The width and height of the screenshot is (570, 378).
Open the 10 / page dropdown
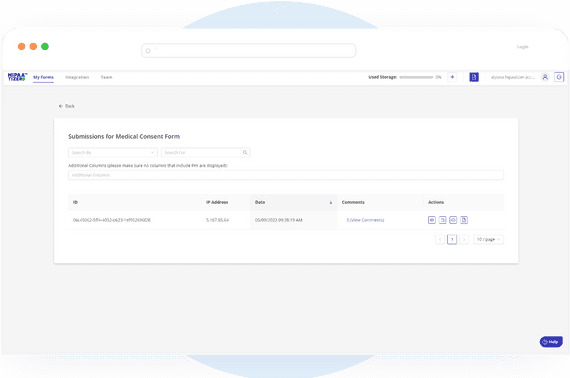tap(489, 240)
